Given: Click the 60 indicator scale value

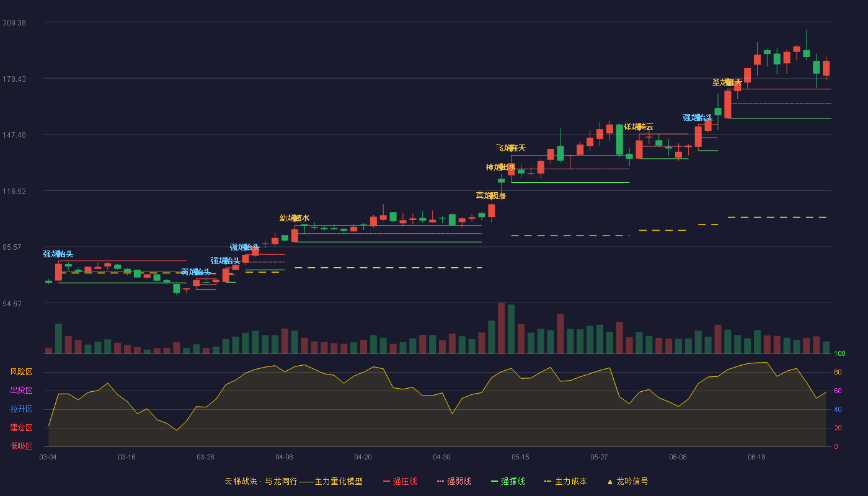Looking at the screenshot, I should [838, 391].
